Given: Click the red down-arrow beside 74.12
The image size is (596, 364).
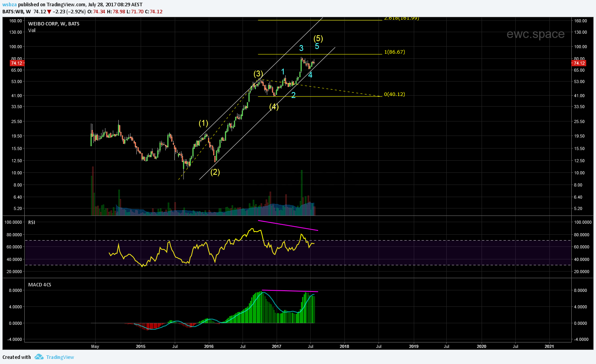Looking at the screenshot, I should (x=49, y=12).
